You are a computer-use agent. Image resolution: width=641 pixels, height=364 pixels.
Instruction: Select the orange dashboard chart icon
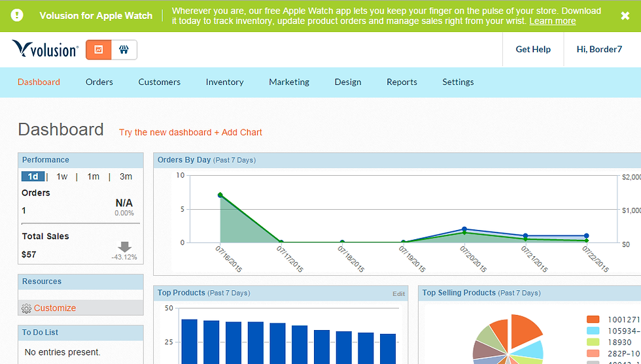pyautogui.click(x=99, y=50)
